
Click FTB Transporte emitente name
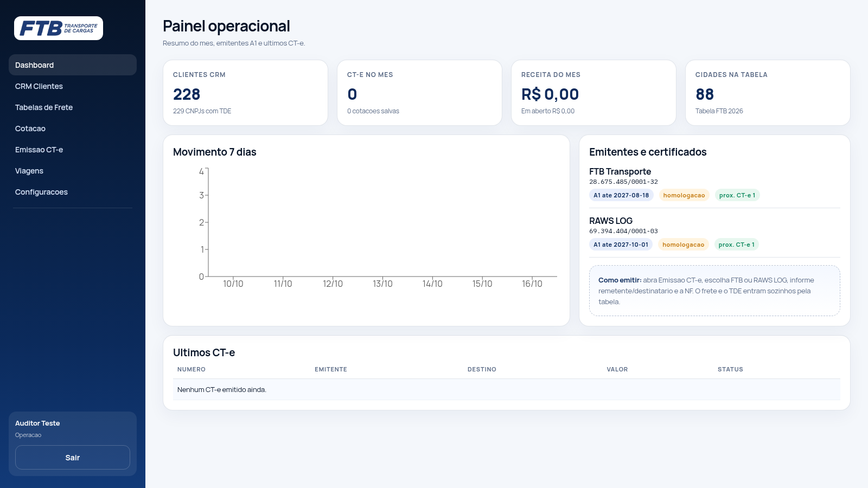620,171
